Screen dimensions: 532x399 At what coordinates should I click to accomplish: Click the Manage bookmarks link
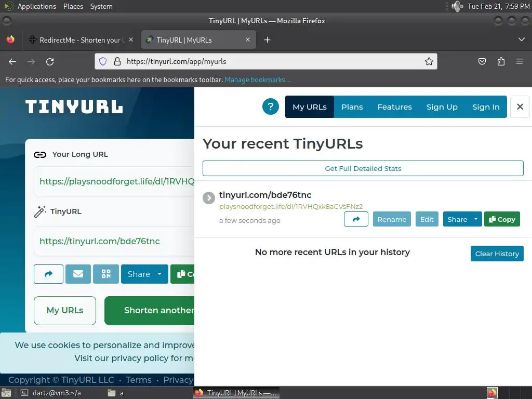point(258,79)
